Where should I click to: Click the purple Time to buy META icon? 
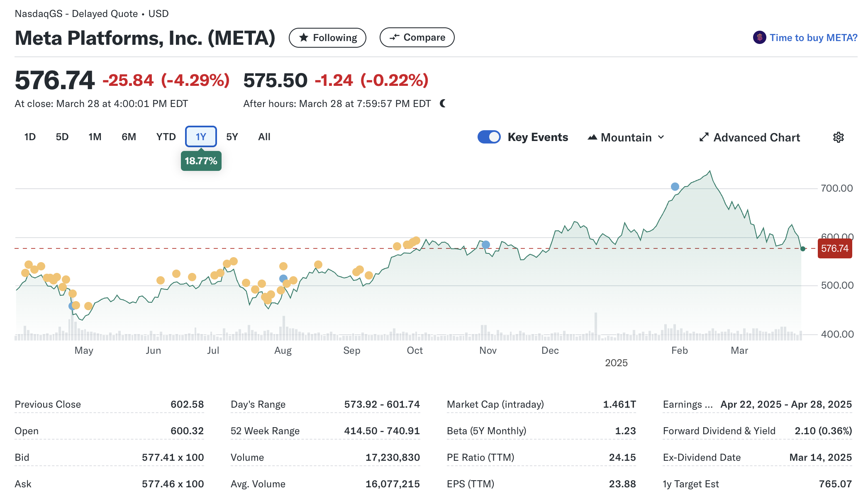[759, 38]
